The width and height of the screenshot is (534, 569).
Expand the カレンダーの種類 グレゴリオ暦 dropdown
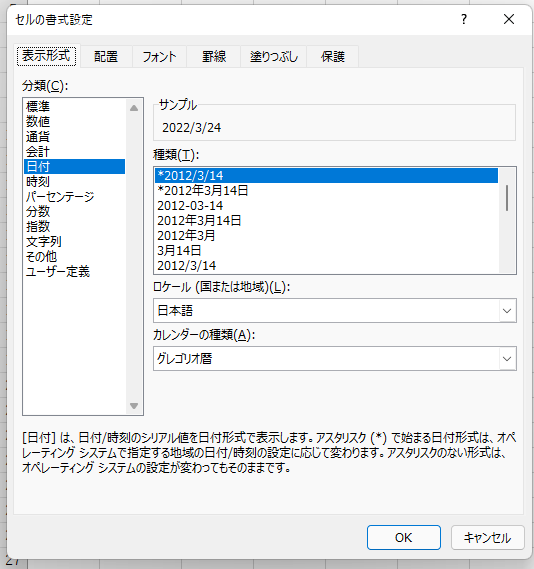pyautogui.click(x=334, y=359)
